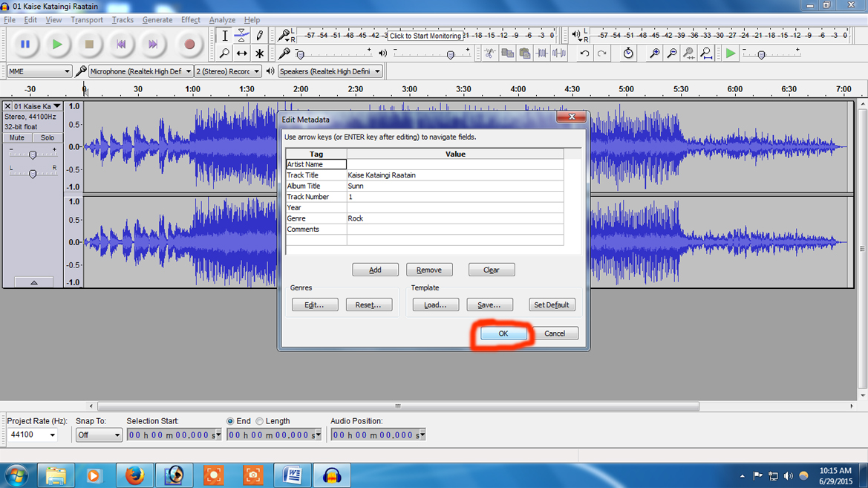This screenshot has width=868, height=488.
Task: Open the Transport menu
Action: click(x=87, y=19)
